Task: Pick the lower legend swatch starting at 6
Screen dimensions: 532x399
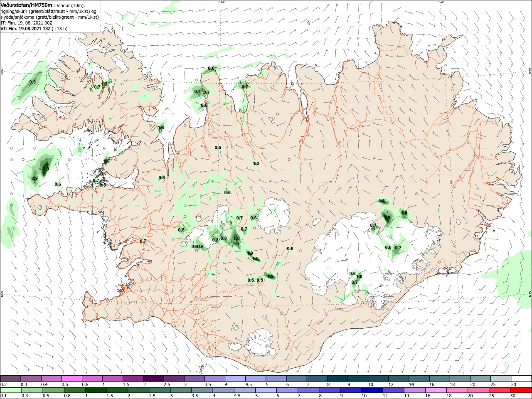Action: (x=287, y=390)
